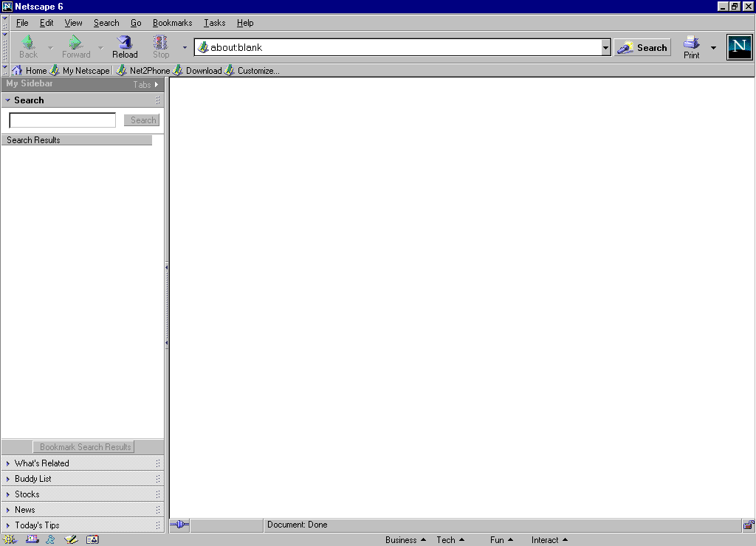The image size is (756, 546).
Task: Open the Tasks menu
Action: [214, 23]
